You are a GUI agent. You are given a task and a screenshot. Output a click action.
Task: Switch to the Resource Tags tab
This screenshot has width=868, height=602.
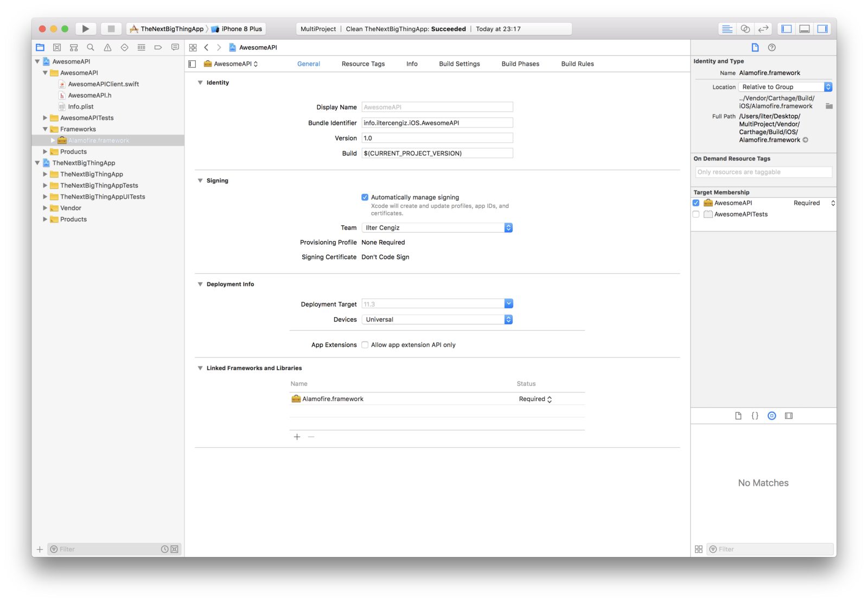click(x=363, y=64)
